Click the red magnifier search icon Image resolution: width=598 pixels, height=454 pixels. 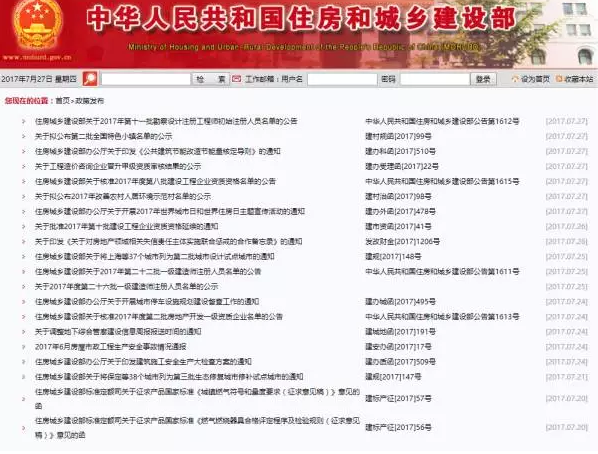90,79
